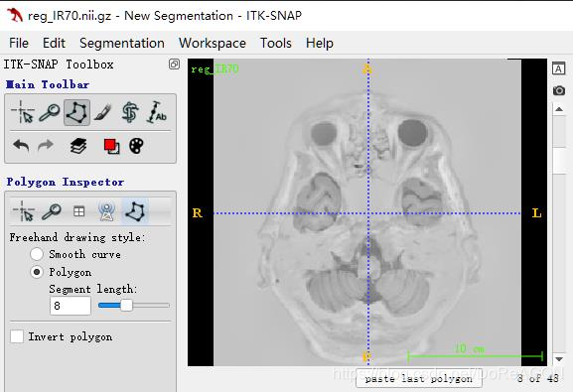Open the Layer Inspector stacked layers icon
This screenshot has height=392, width=573.
pos(78,146)
